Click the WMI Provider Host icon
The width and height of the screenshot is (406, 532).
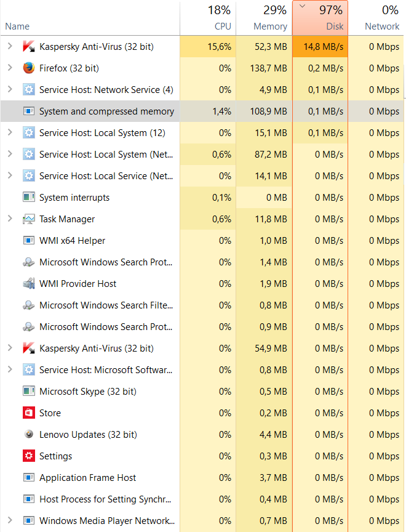(29, 284)
